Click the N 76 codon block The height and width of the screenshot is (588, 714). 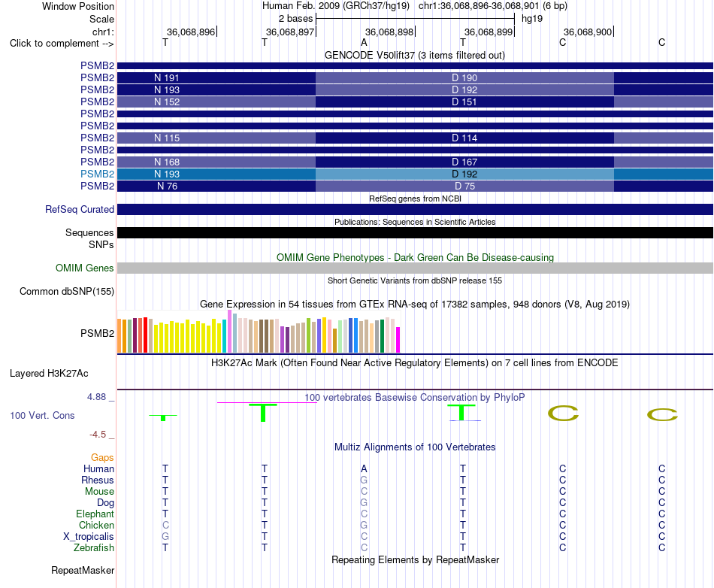pos(216,186)
